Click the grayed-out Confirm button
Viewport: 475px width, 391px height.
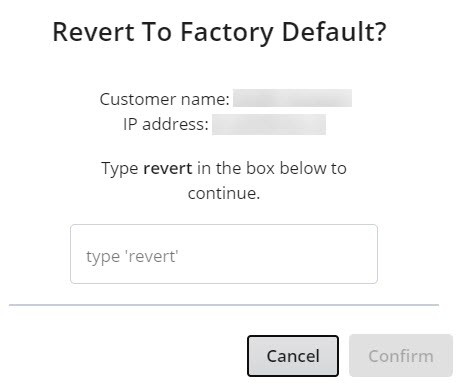tap(401, 356)
